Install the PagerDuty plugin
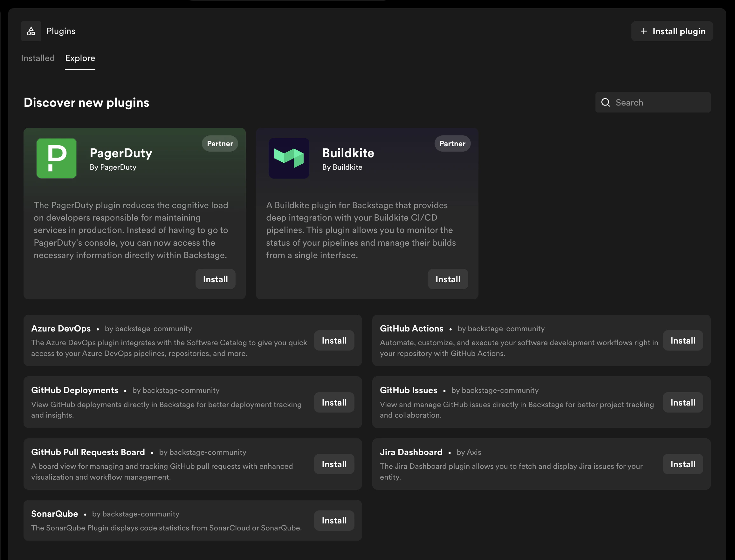This screenshot has width=735, height=560. (x=215, y=279)
